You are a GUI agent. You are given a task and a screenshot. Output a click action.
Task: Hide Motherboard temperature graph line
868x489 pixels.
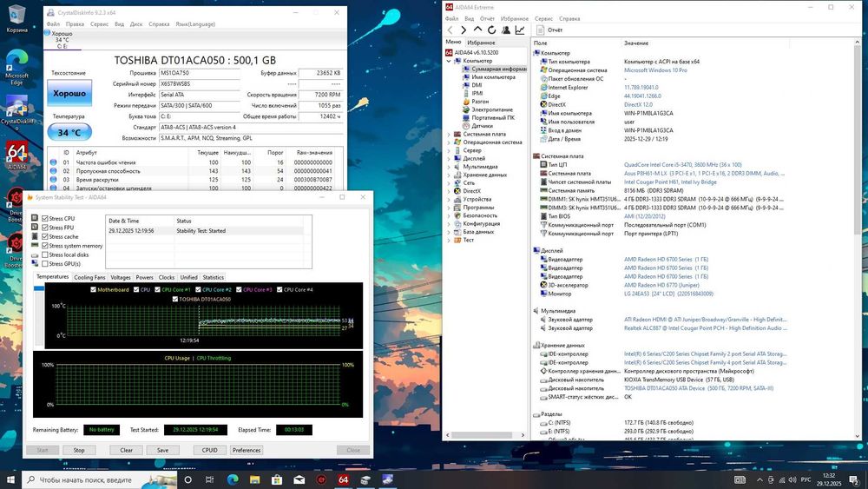(93, 289)
